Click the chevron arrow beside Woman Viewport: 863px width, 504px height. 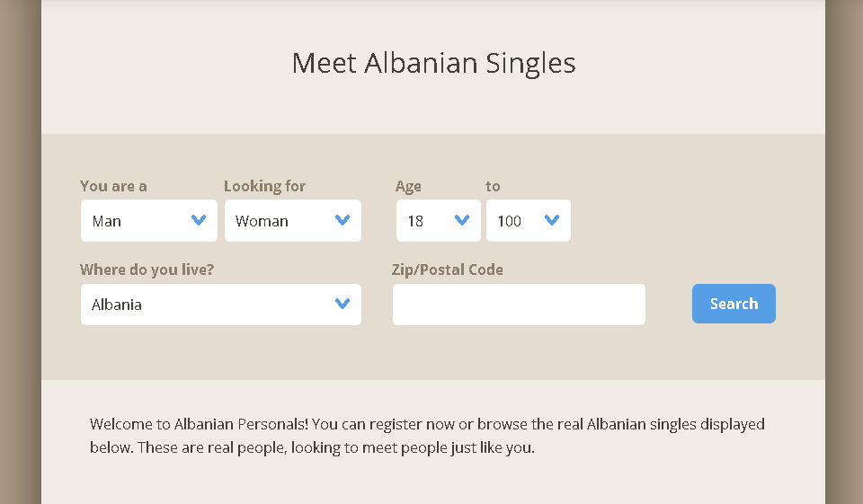tap(343, 220)
